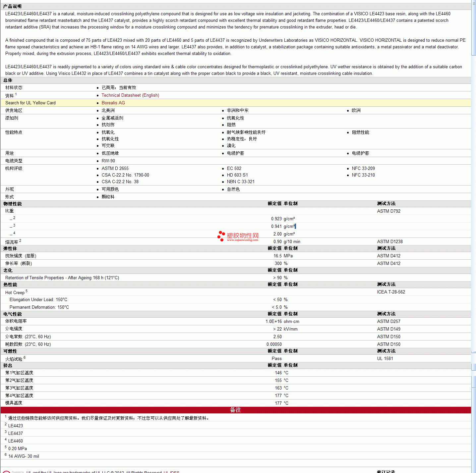The image size is (476, 473).
Task: Click the 低压绝缘 usage entry
Action: (x=110, y=153)
